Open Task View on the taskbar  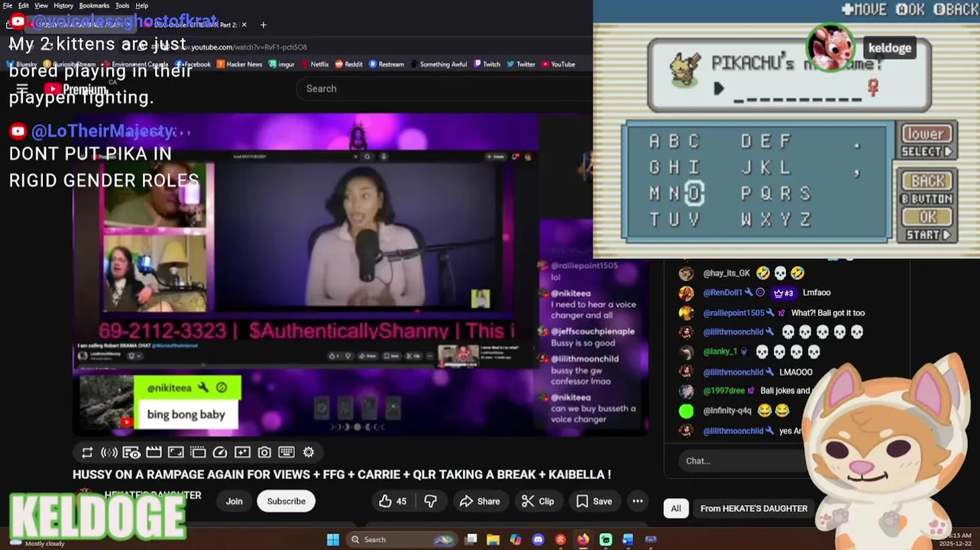click(x=471, y=539)
